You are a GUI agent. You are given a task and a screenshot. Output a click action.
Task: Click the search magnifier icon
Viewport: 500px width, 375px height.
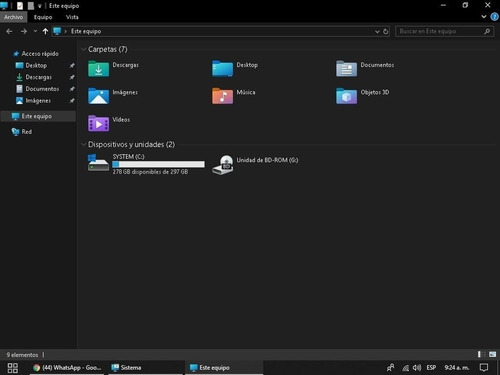(x=487, y=31)
